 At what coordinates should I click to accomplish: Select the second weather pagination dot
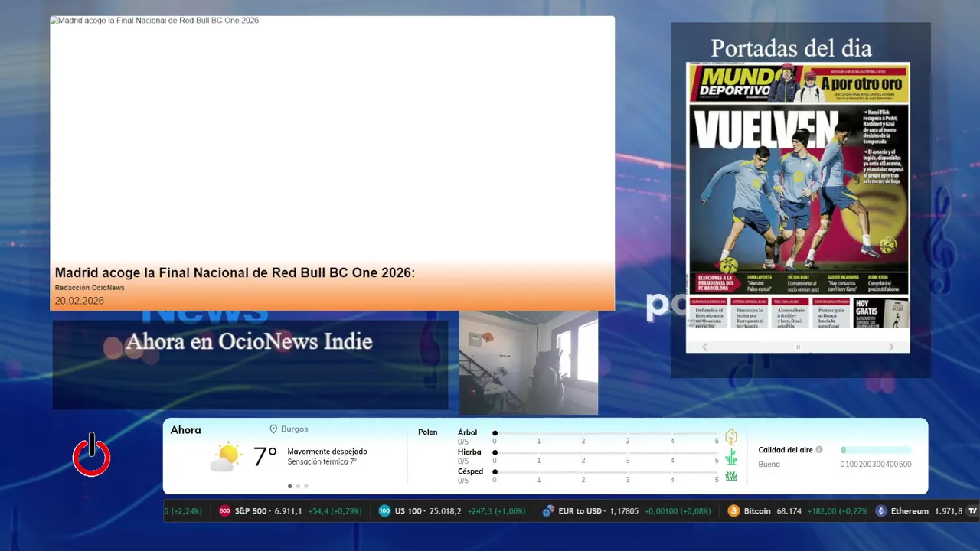tap(298, 486)
